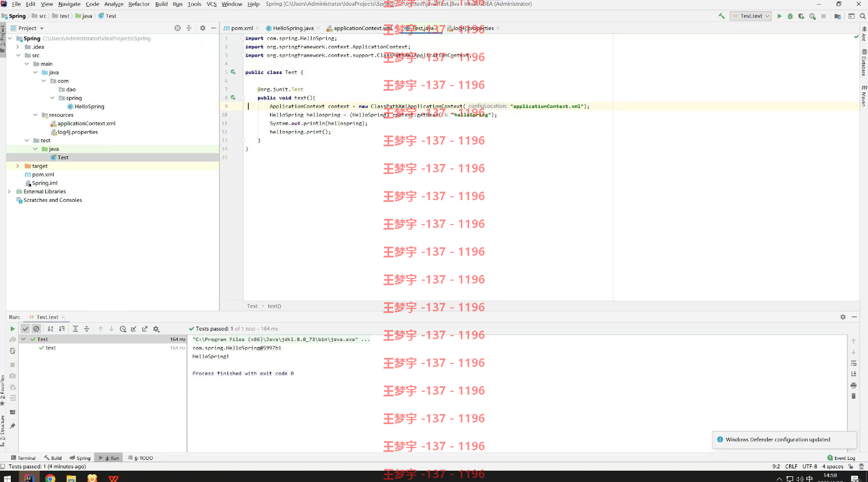Viewport: 868px width, 482px height.
Task: Export test results icon
Action: (x=145, y=329)
